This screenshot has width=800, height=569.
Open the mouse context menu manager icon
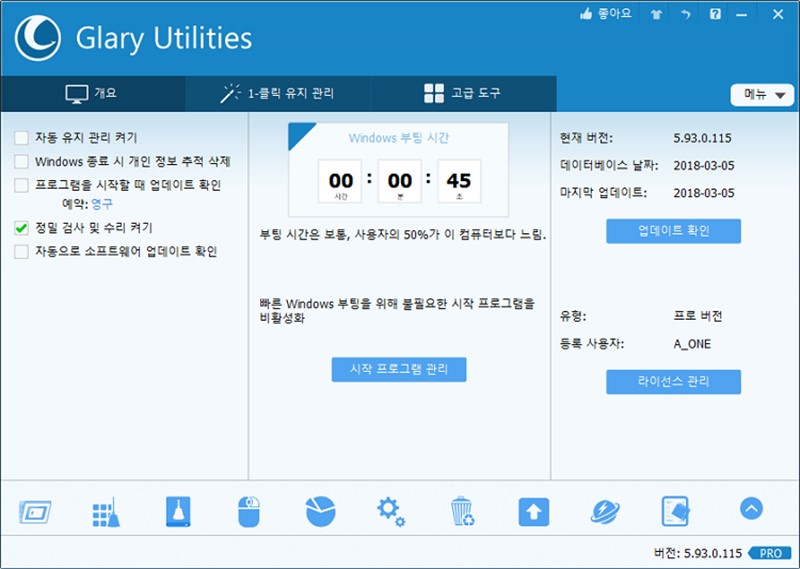(x=249, y=512)
